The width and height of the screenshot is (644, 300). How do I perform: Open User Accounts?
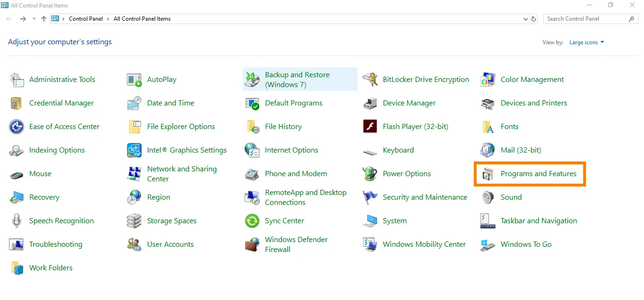click(160, 244)
